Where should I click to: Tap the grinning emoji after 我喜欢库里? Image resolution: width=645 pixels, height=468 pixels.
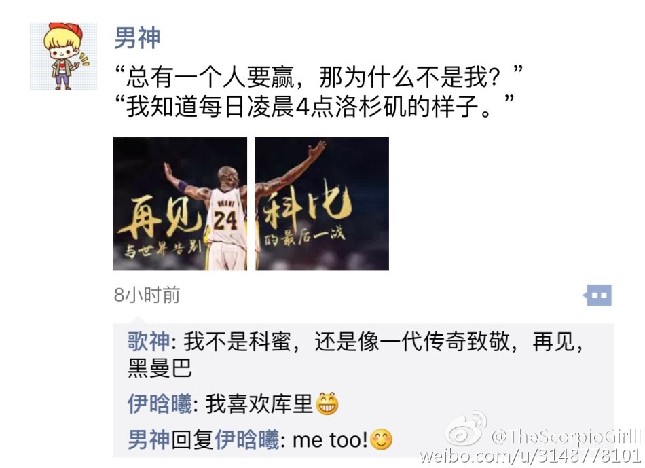327,404
